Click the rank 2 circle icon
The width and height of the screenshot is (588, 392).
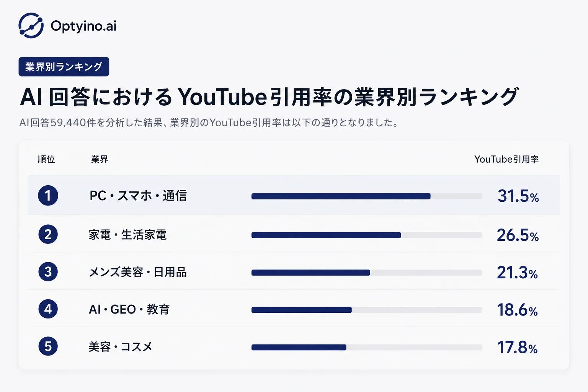point(48,234)
